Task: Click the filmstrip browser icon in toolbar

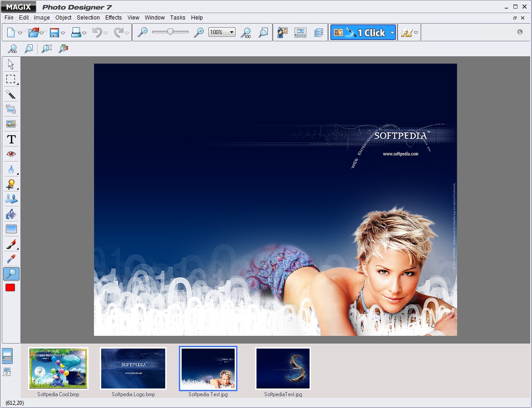Action: pyautogui.click(x=300, y=33)
